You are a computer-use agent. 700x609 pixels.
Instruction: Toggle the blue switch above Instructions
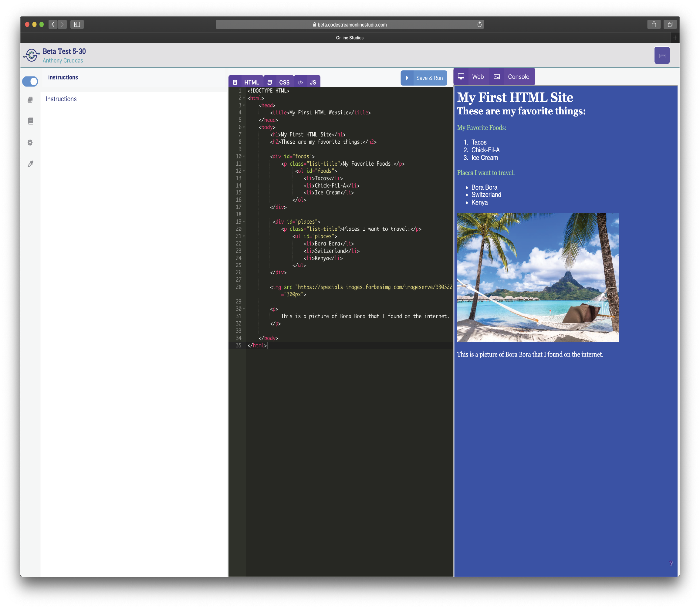tap(30, 82)
